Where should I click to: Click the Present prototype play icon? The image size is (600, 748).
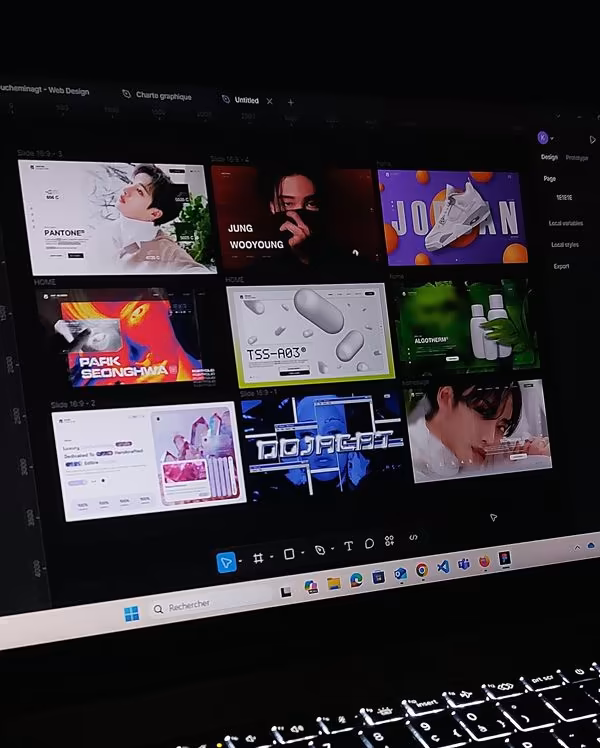tap(592, 140)
